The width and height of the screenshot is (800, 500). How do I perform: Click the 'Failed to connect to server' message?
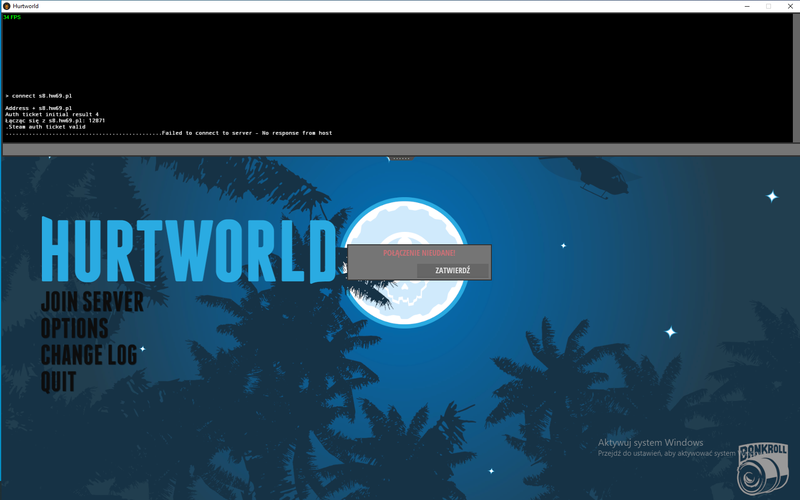pyautogui.click(x=247, y=133)
